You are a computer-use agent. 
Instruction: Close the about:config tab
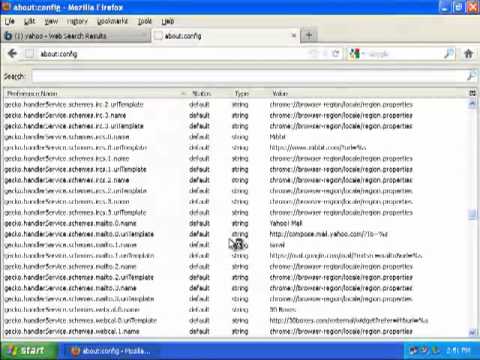294,35
